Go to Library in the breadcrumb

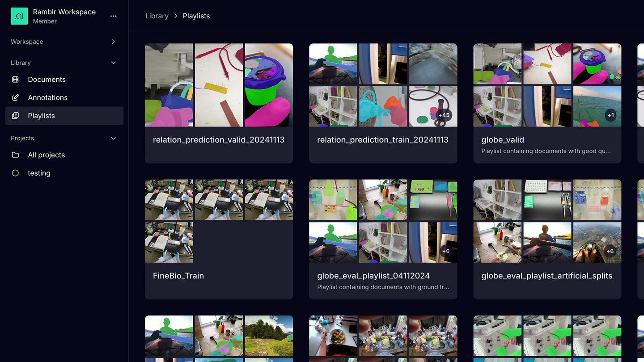tap(157, 16)
